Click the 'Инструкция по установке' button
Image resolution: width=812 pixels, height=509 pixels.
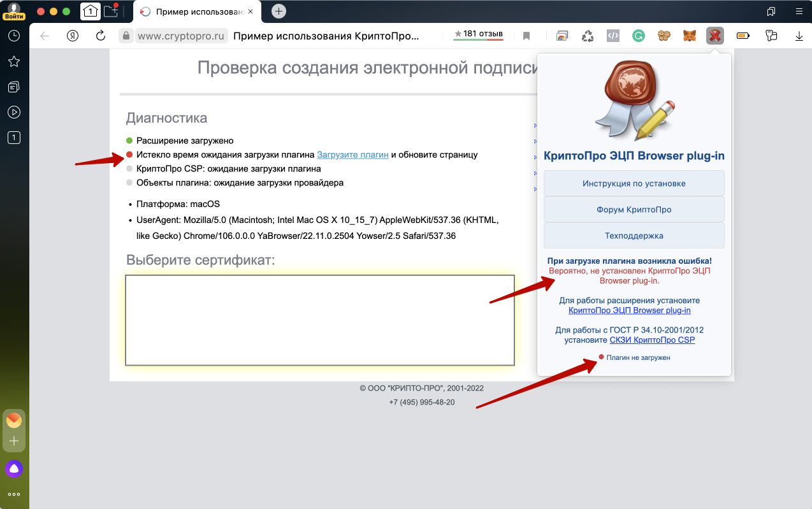point(634,183)
